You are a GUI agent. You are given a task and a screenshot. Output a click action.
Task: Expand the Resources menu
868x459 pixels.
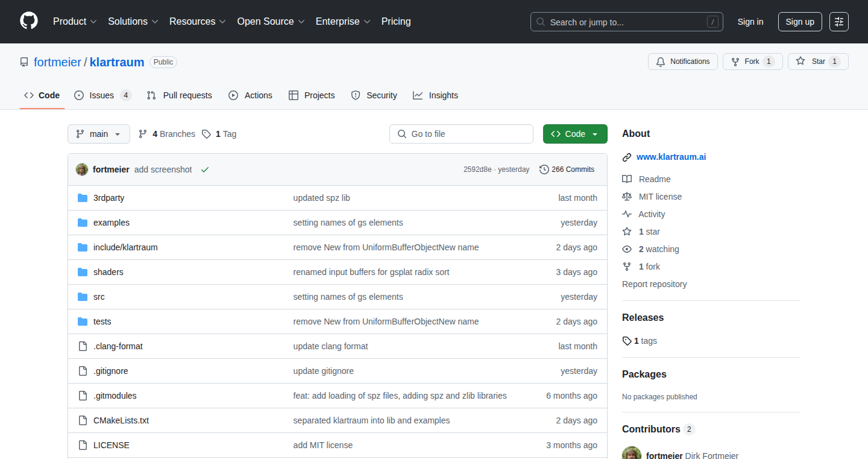coord(198,22)
